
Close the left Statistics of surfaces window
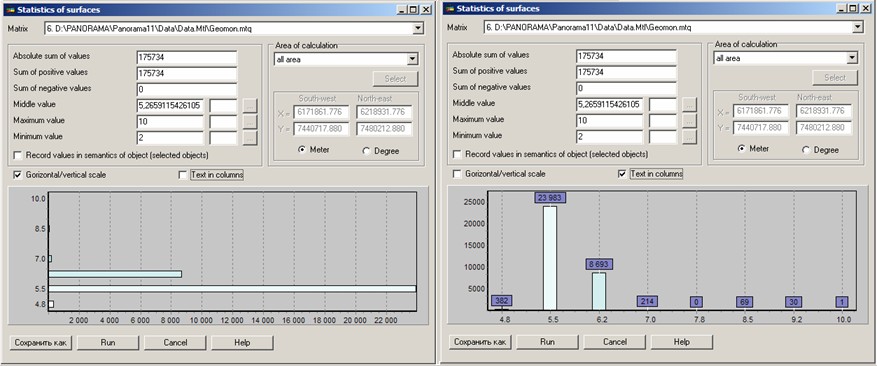(x=426, y=10)
